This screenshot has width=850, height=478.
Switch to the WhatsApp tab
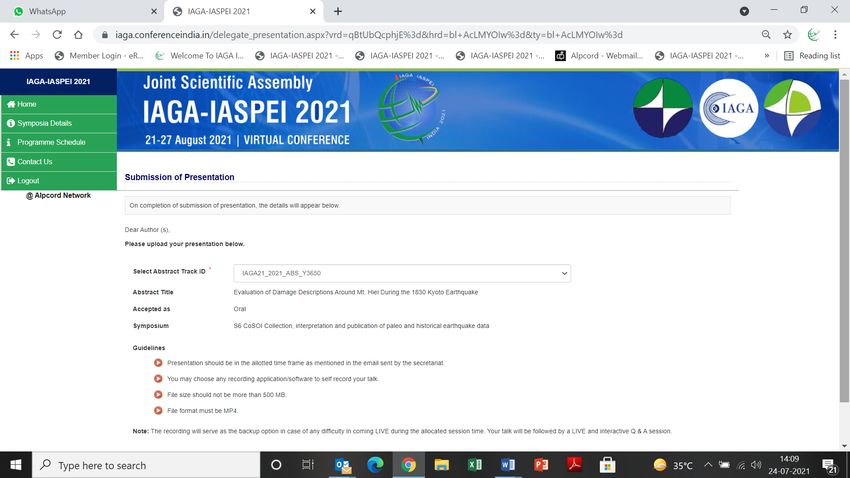81,11
